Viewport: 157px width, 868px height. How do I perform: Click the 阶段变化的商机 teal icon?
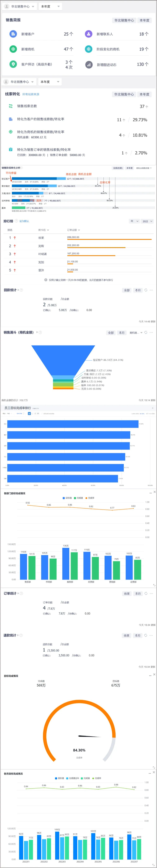point(89,49)
